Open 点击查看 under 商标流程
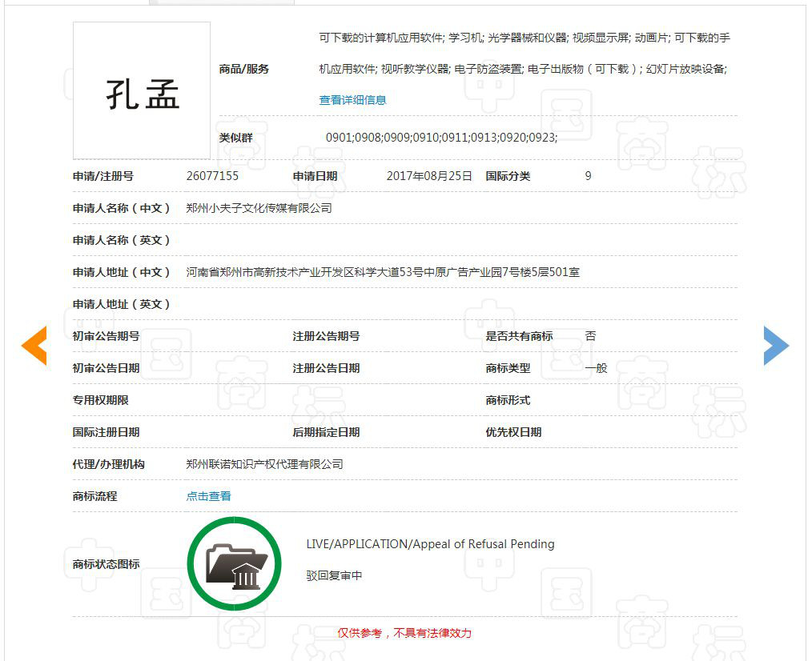Screen dimensions: 812x661 point(208,496)
